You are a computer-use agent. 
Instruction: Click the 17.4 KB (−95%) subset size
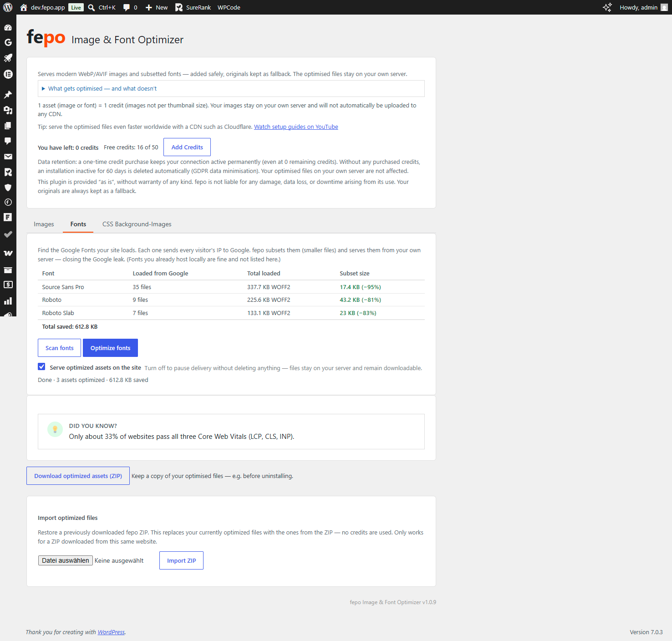(360, 287)
